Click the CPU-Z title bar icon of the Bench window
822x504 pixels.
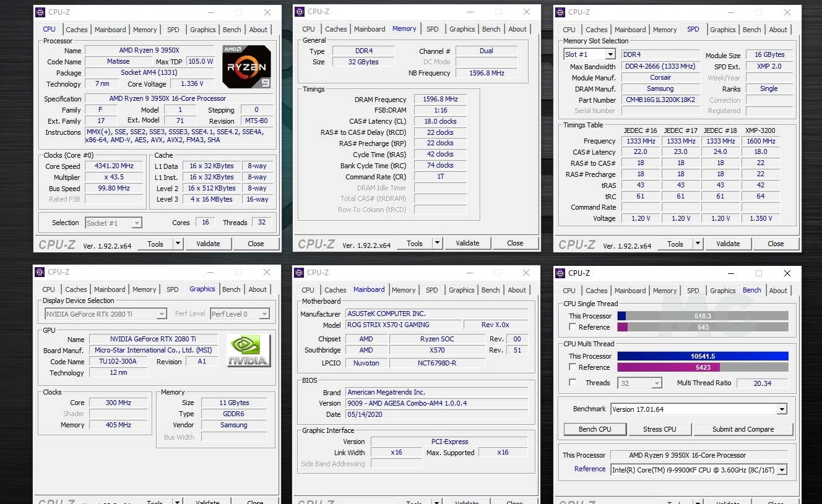[560, 273]
